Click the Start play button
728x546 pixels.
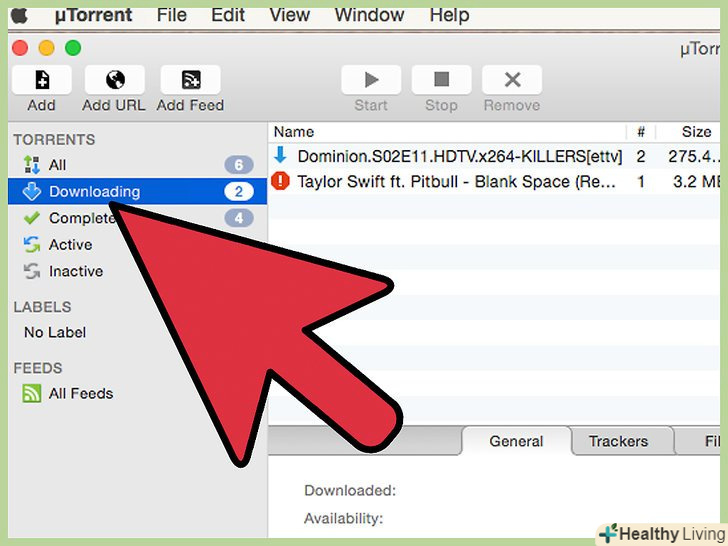(x=371, y=80)
